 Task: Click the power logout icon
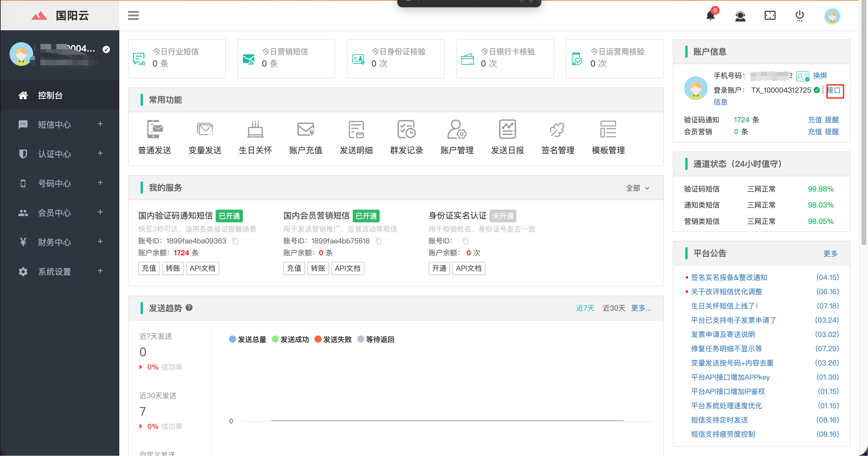799,15
